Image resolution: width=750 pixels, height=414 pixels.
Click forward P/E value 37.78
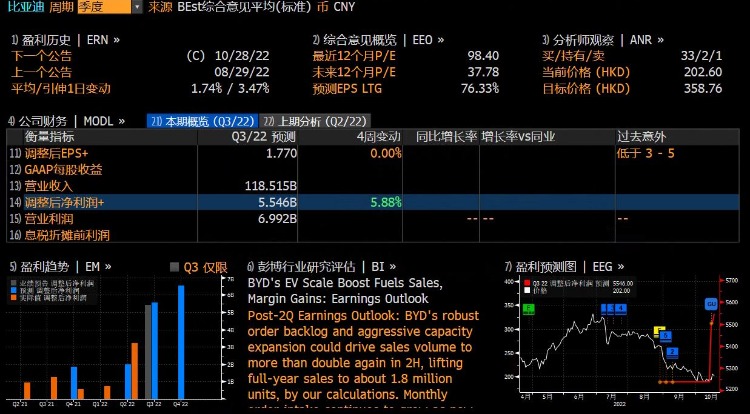point(483,72)
